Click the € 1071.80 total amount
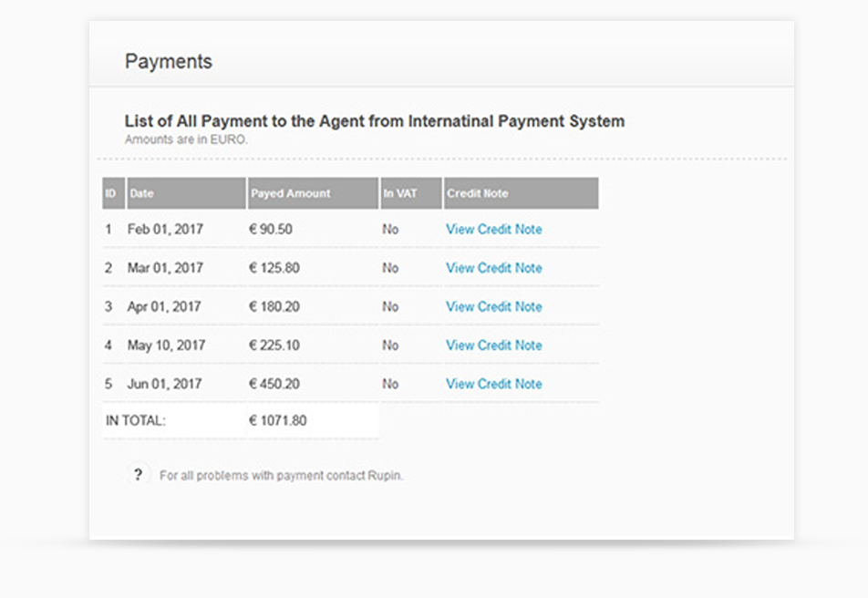 pos(277,421)
